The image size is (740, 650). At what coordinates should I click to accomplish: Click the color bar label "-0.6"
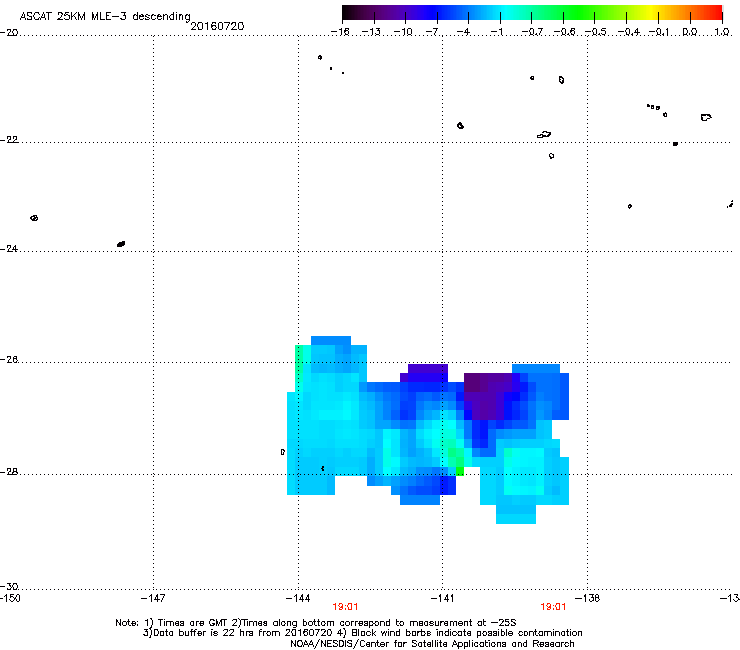(564, 32)
